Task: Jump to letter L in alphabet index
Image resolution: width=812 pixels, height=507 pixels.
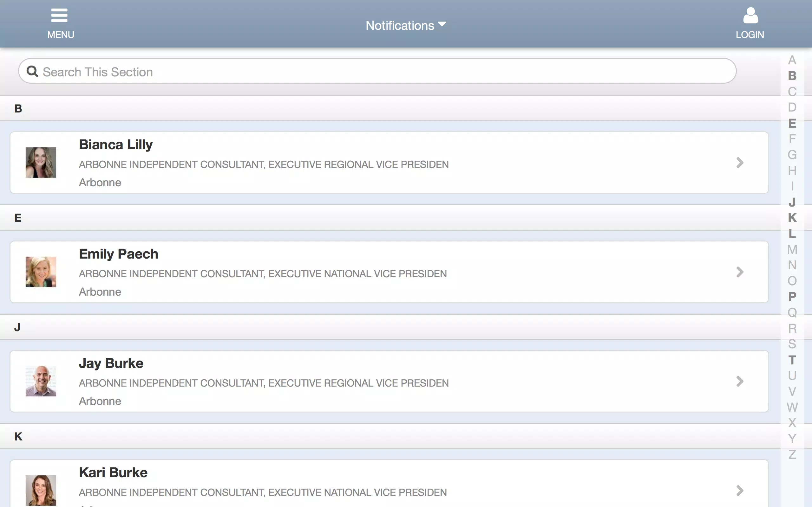Action: tap(792, 234)
